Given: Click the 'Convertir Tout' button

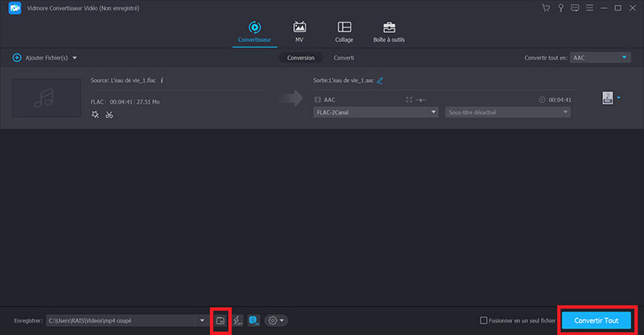Looking at the screenshot, I should [x=597, y=321].
